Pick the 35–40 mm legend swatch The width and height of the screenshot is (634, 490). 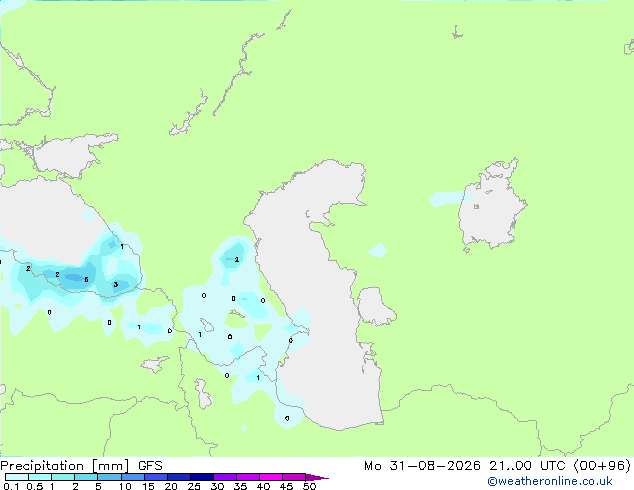(x=247, y=477)
